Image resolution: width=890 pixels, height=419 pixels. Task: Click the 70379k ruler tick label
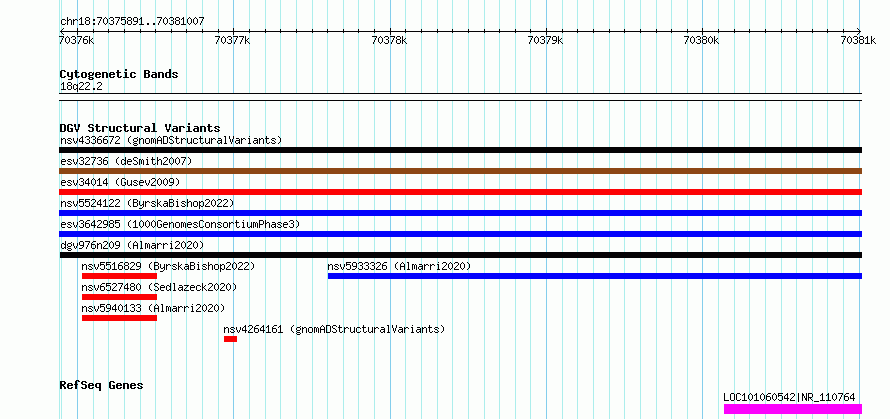545,40
